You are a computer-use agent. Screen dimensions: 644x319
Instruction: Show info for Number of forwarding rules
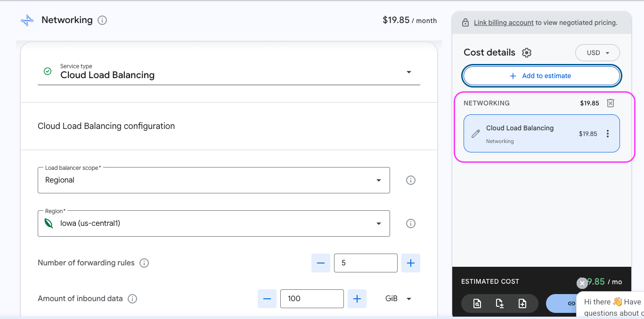145,263
